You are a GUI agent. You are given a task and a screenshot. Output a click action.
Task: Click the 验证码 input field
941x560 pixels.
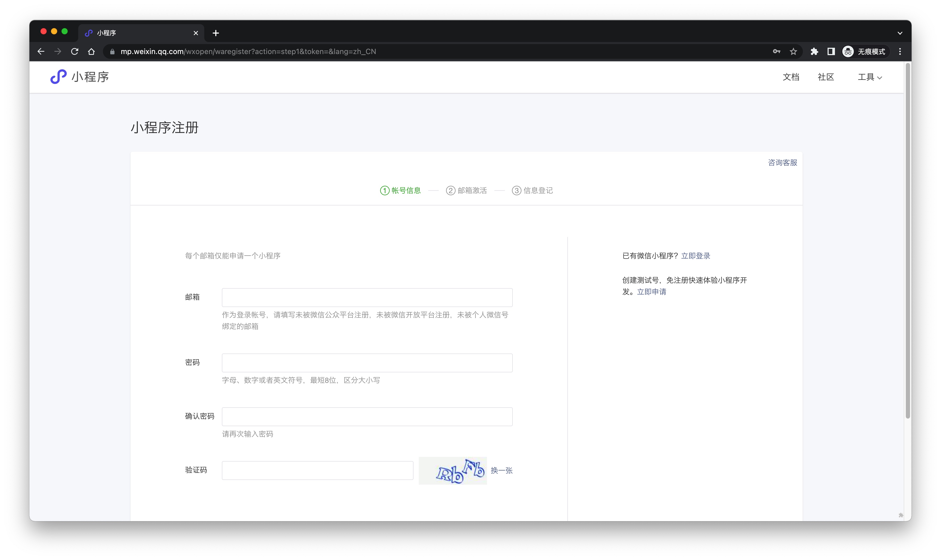(x=317, y=470)
